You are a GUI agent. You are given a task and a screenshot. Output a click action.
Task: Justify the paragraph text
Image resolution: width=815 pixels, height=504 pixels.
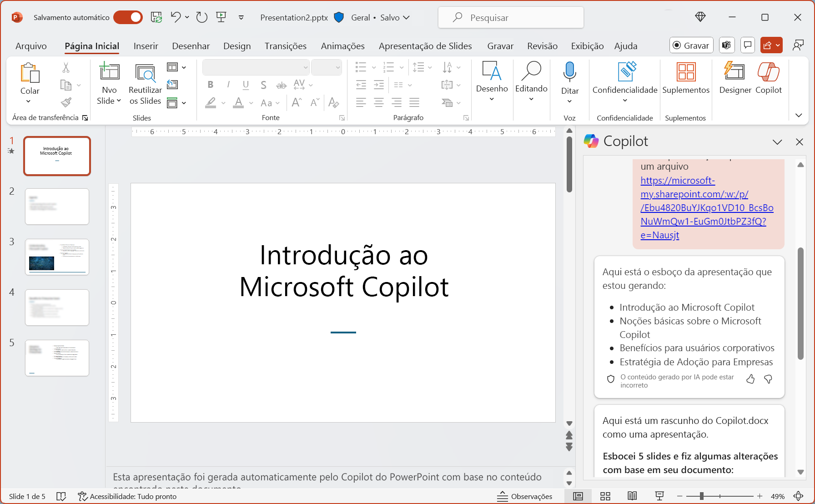(414, 103)
